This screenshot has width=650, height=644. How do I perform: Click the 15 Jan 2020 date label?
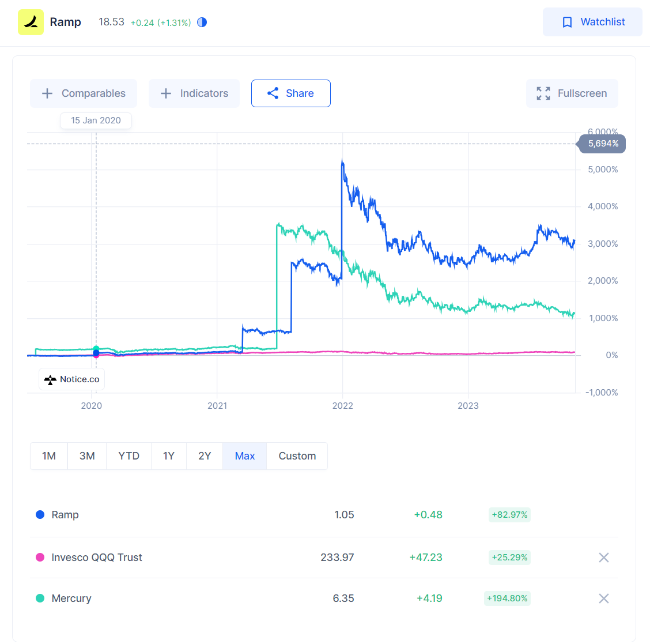click(96, 120)
